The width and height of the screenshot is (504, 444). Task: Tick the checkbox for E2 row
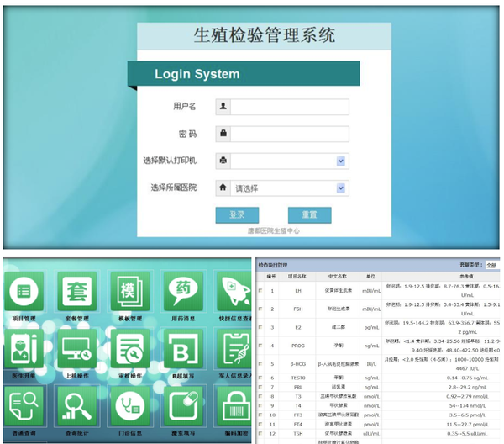coord(260,327)
